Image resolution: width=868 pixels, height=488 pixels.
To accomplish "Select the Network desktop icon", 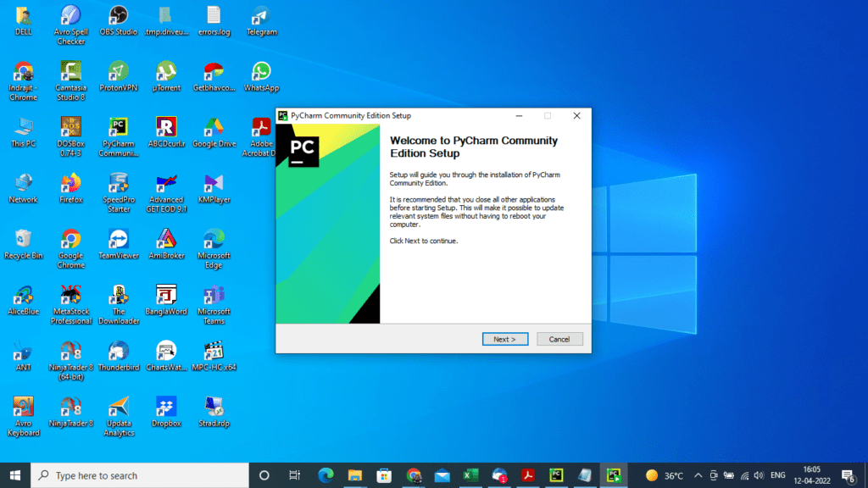I will [23, 189].
